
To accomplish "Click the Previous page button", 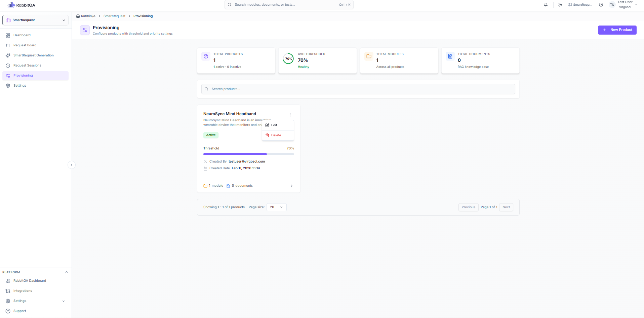I will click(469, 207).
